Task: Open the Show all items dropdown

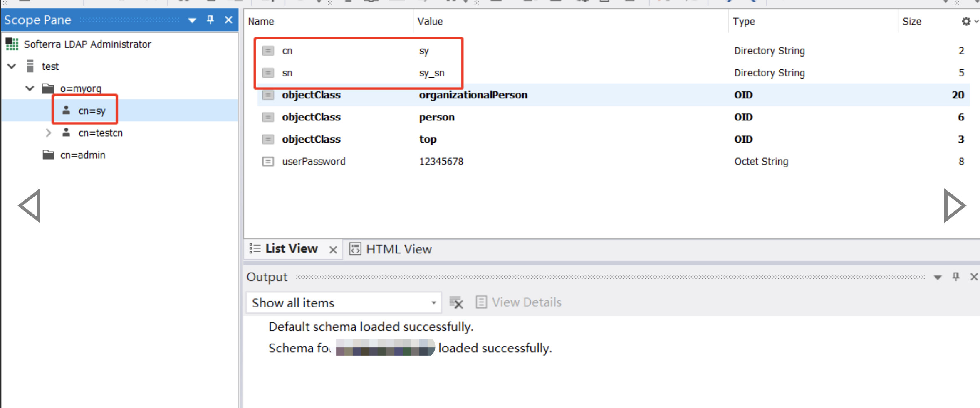Action: pos(433,303)
